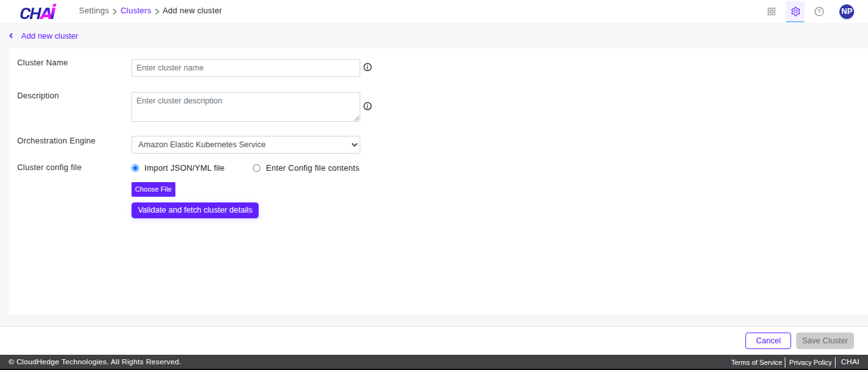Image resolution: width=868 pixels, height=370 pixels.
Task: Open Clusters from the breadcrumb trail
Action: (x=135, y=10)
